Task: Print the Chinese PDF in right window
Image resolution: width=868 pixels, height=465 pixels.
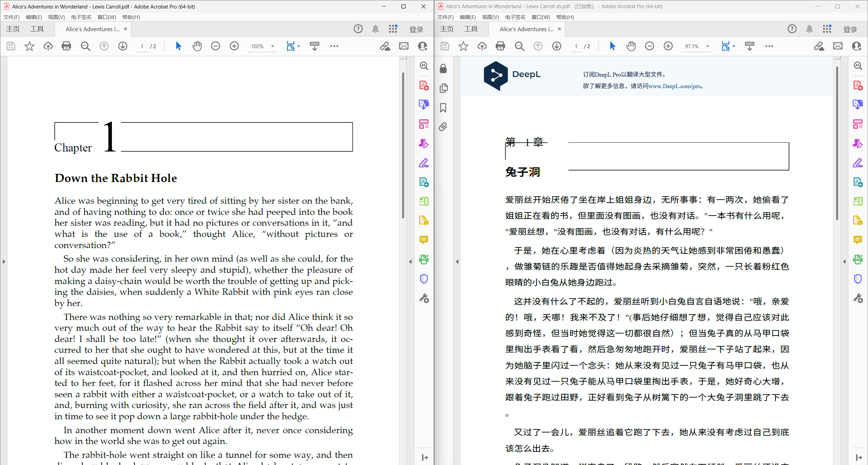Action: (x=500, y=46)
